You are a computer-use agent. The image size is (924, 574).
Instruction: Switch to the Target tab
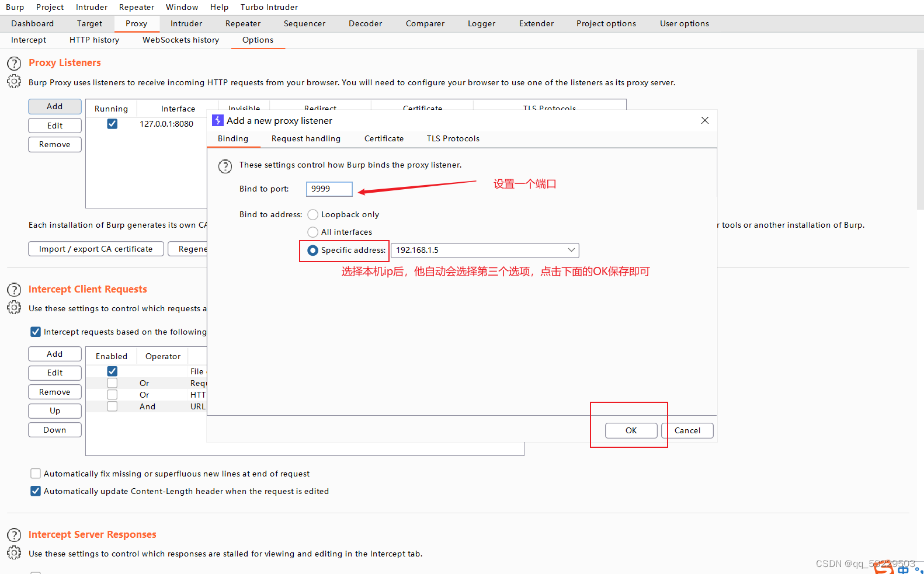89,23
